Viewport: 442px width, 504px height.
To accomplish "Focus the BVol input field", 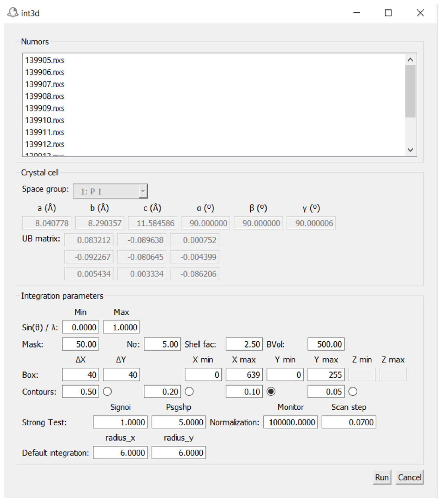I will tap(326, 344).
